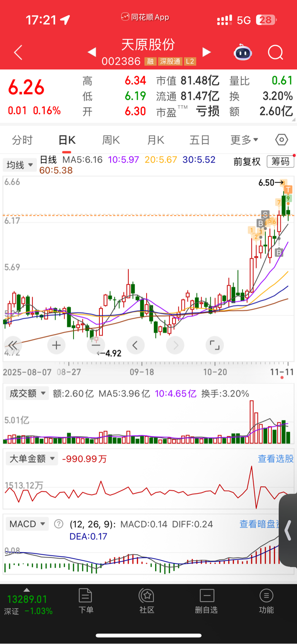
Task: Open the 社区 community icon
Action: [x=147, y=601]
